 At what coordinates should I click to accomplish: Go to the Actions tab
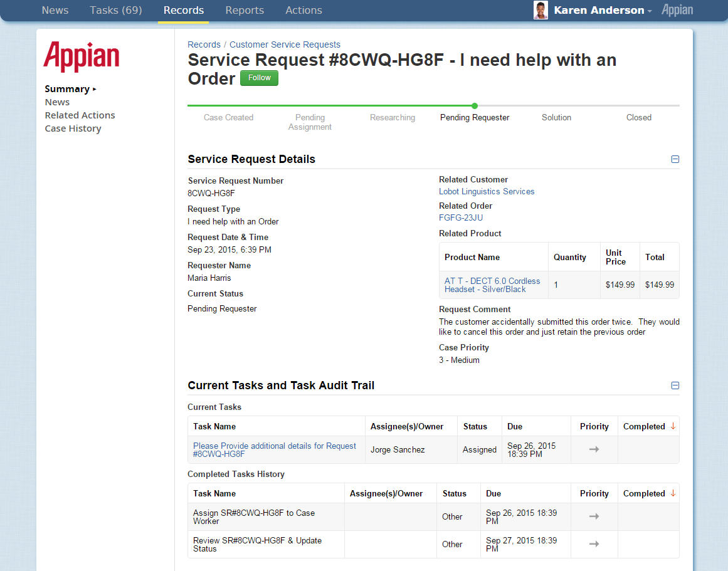(x=303, y=10)
